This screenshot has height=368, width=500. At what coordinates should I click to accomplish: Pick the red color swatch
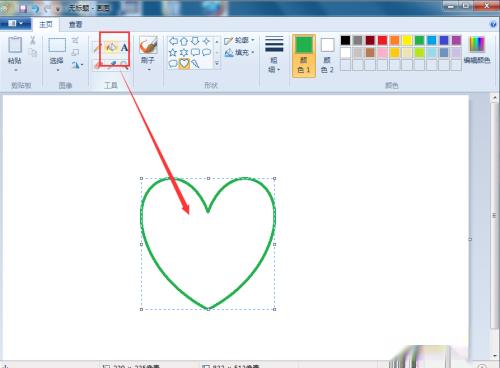click(382, 40)
